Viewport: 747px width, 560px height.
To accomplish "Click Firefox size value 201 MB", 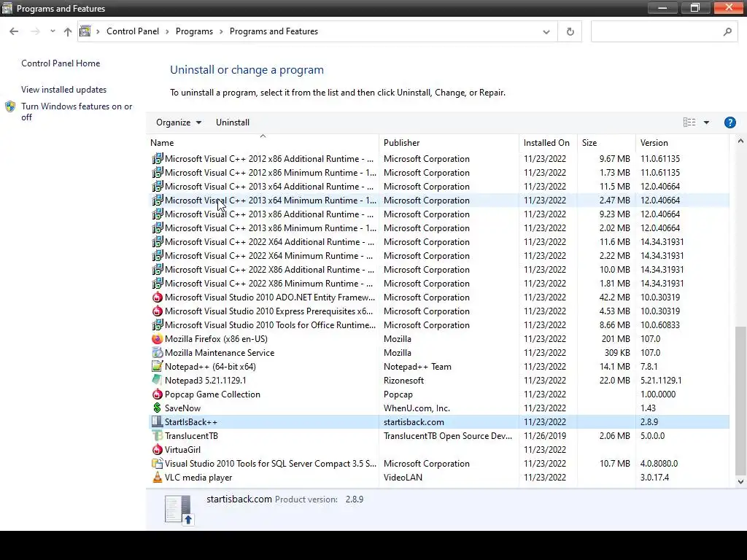I will pos(616,339).
